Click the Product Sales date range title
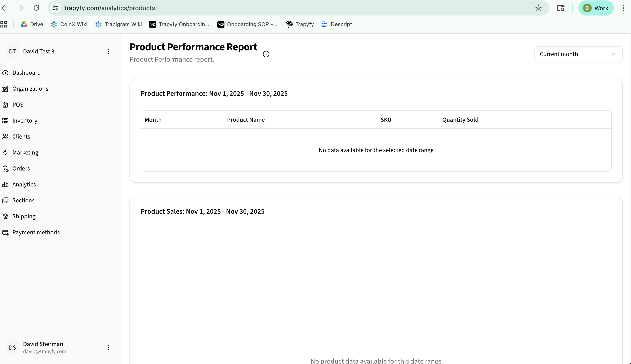The image size is (631, 364). (202, 211)
